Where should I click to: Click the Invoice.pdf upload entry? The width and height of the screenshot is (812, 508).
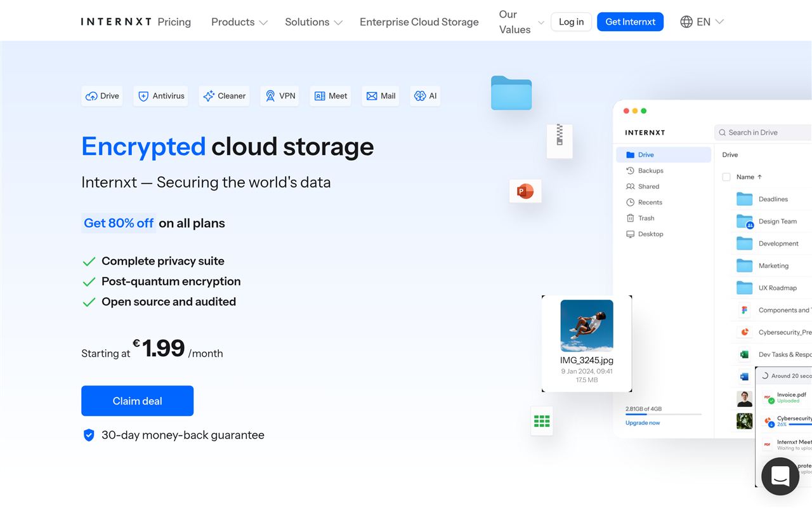point(785,398)
